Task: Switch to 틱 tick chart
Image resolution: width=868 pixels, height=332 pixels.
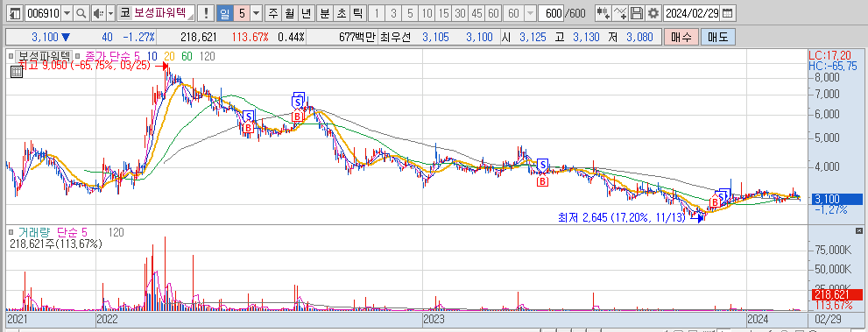Action: tap(357, 13)
